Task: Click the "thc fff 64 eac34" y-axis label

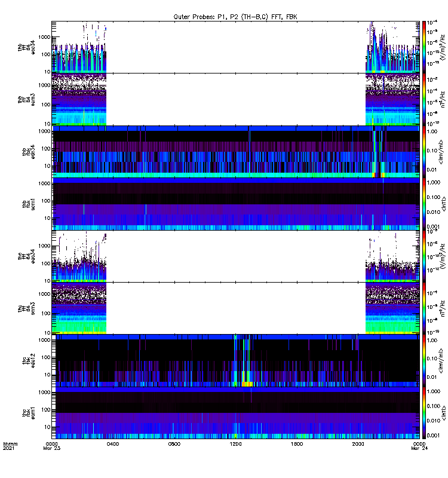Action: pyautogui.click(x=26, y=256)
